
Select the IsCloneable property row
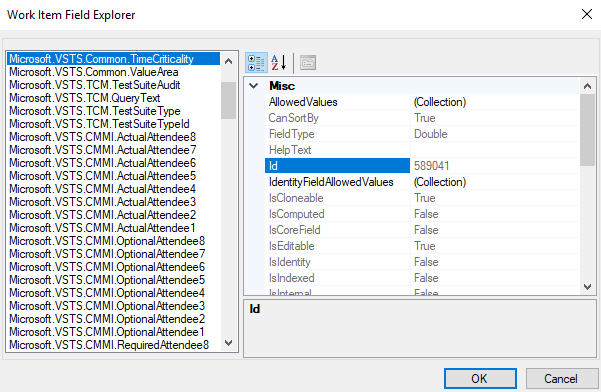(x=422, y=198)
